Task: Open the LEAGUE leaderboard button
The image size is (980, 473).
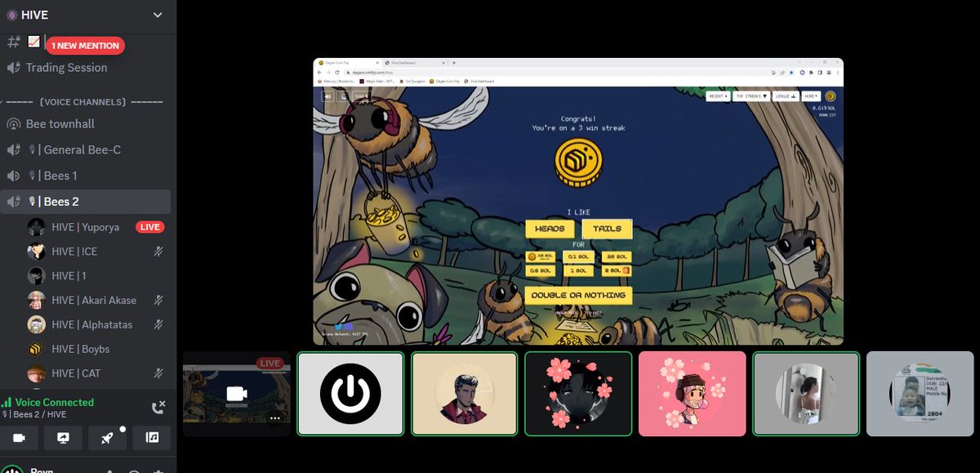Action: pos(786,96)
